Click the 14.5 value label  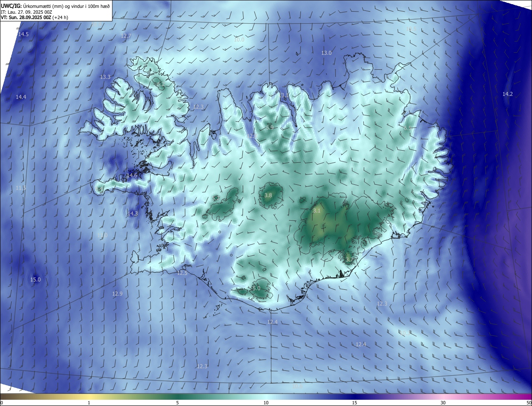[x=23, y=34]
